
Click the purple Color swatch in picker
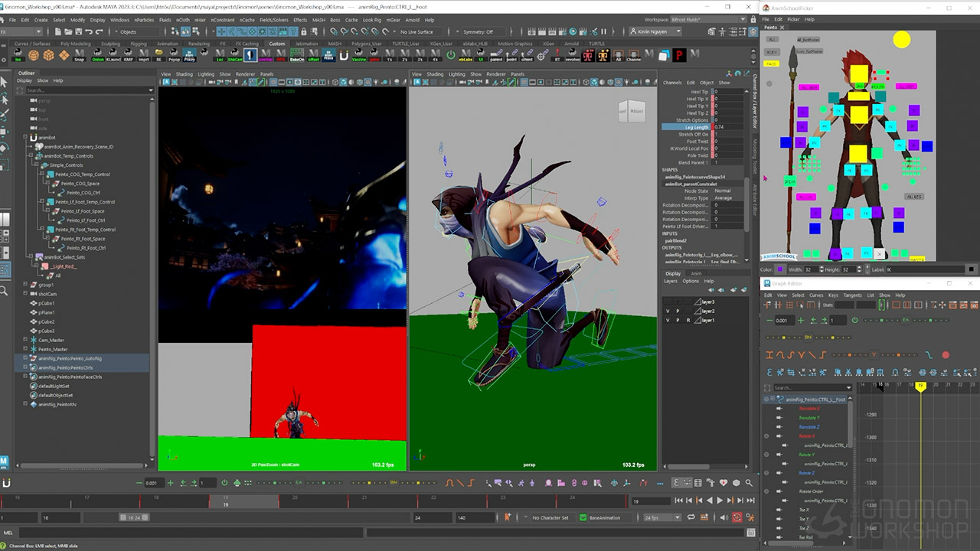(779, 269)
